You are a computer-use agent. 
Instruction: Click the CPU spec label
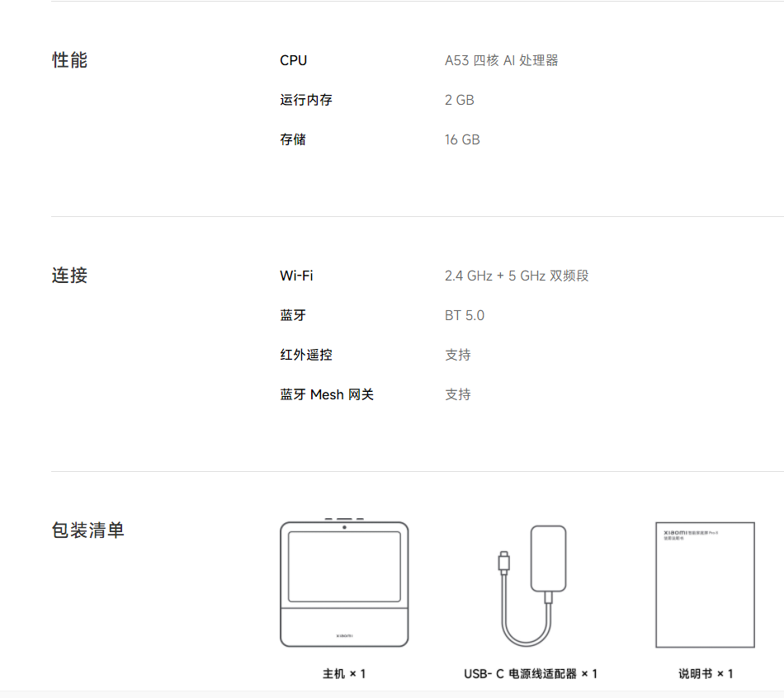[293, 60]
